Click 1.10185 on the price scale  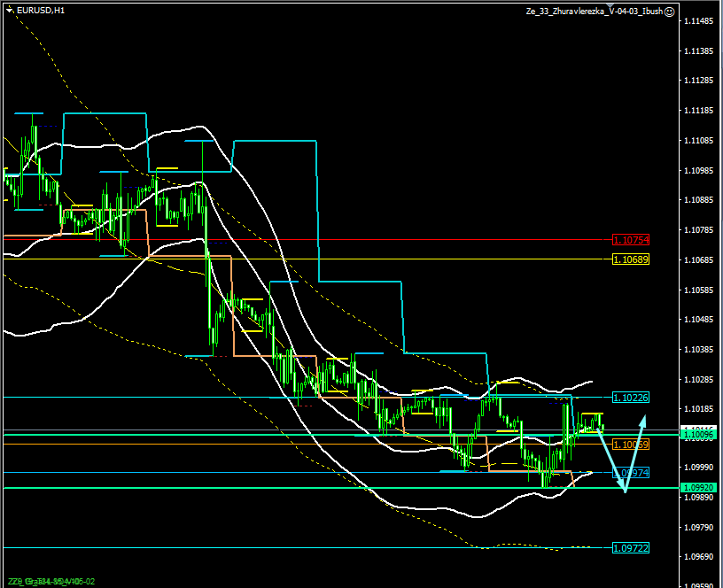point(698,409)
